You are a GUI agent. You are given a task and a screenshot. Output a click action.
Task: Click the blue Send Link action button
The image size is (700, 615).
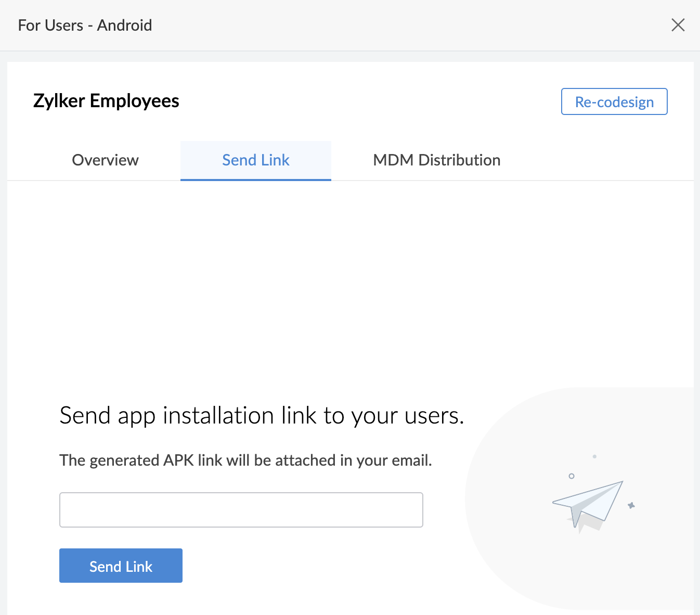[121, 566]
